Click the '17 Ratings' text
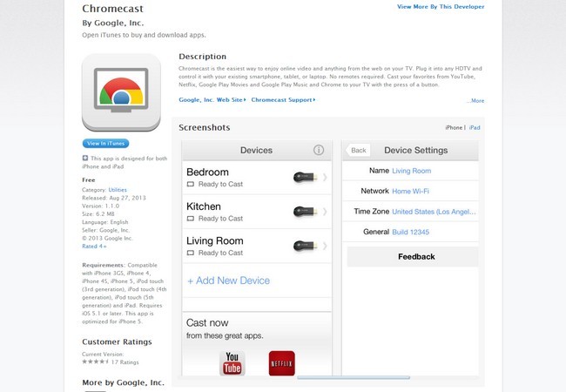Screen dimensions: 566x392 click(x=125, y=362)
